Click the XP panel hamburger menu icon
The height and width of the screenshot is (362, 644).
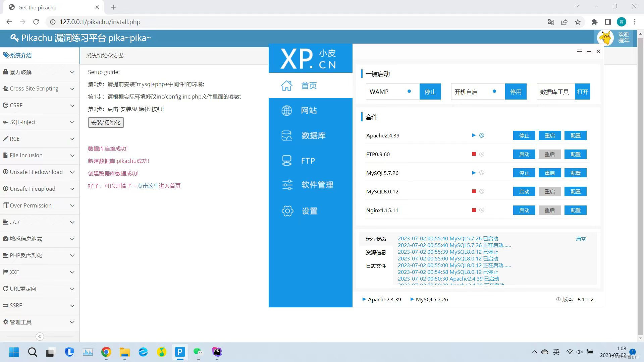click(579, 52)
